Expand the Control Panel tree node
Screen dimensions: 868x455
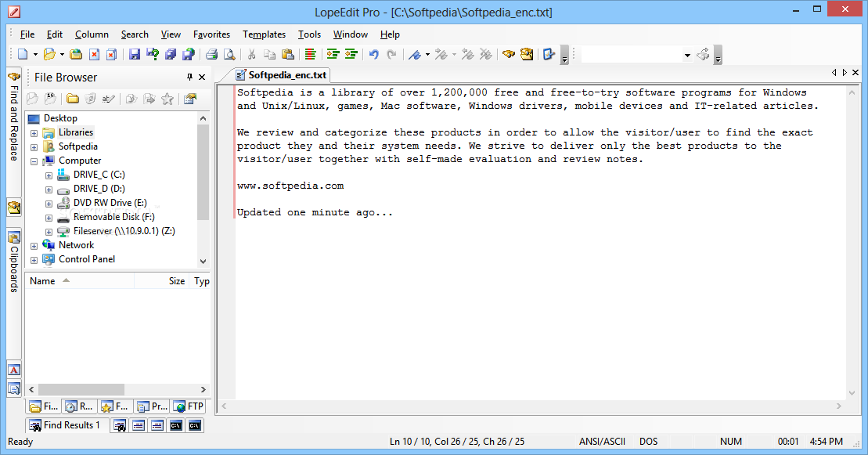(34, 260)
